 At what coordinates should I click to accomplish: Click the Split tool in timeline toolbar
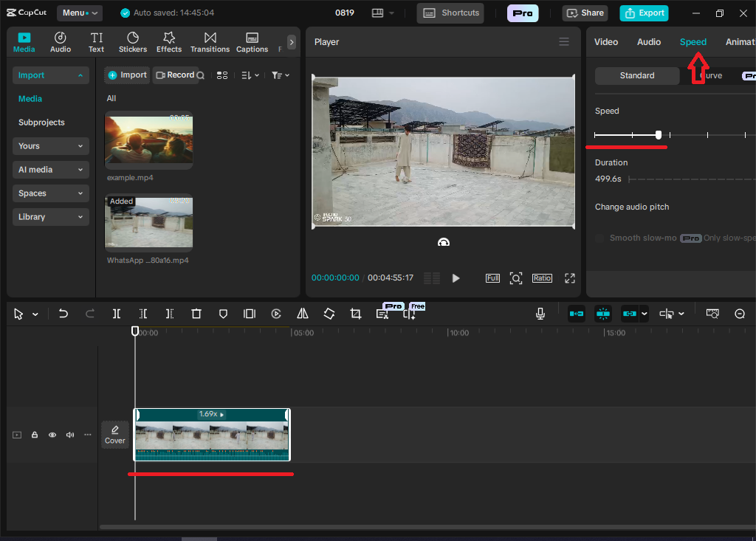click(117, 314)
